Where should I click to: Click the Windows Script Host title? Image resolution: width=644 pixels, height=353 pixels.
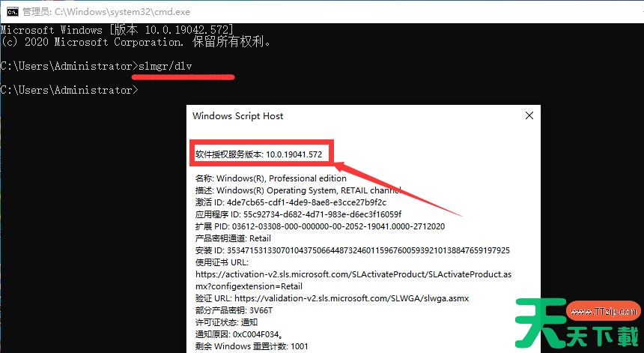click(238, 116)
